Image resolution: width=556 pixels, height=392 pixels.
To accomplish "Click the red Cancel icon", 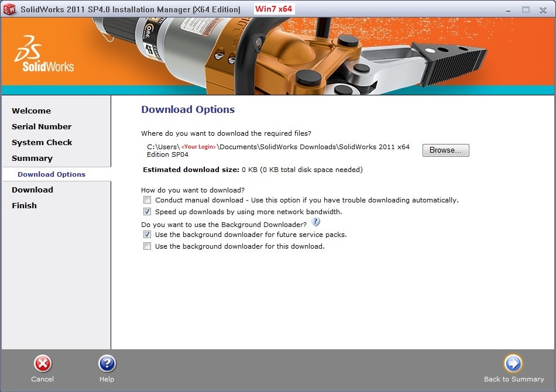I will (x=42, y=364).
